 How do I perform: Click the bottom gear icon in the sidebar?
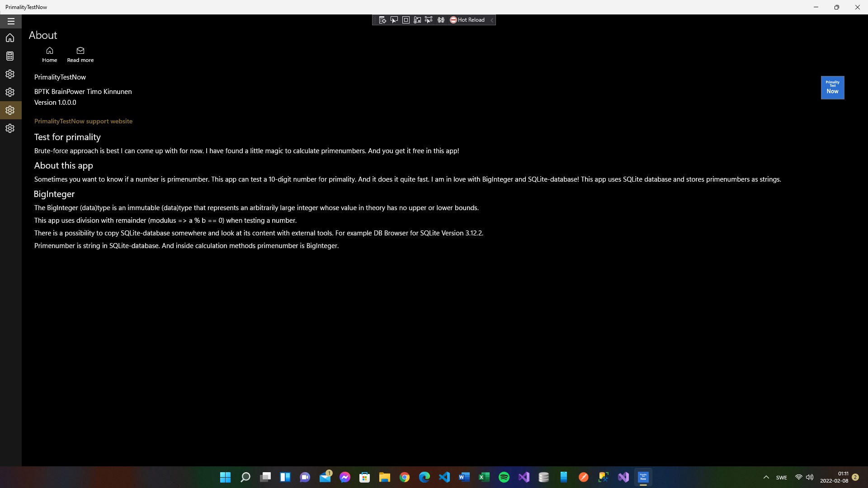coord(10,128)
